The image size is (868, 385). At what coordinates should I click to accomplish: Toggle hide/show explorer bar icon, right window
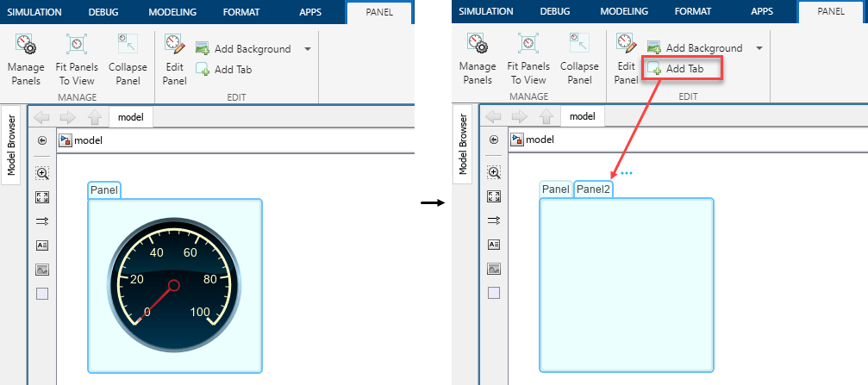[x=494, y=140]
